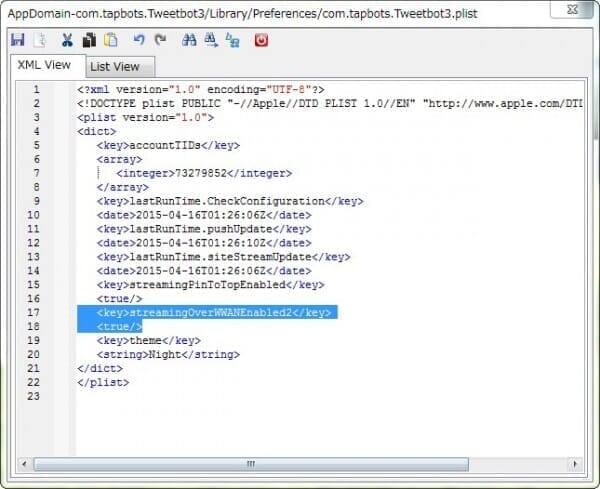Select the XML View tab
Image resolution: width=600 pixels, height=489 pixels.
point(47,65)
